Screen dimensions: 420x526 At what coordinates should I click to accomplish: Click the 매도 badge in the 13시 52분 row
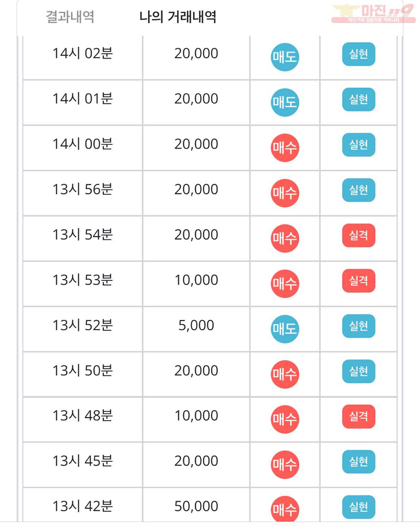(x=285, y=329)
